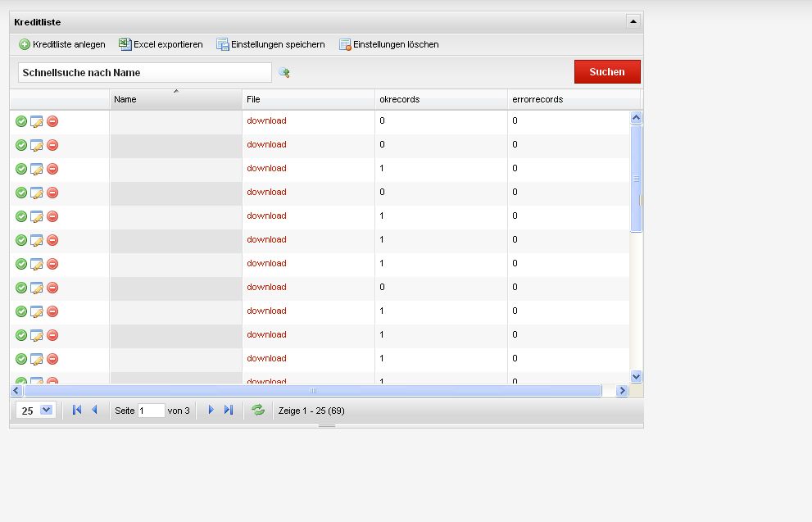Refresh the credit list table
The height and width of the screenshot is (522, 812).
(258, 410)
